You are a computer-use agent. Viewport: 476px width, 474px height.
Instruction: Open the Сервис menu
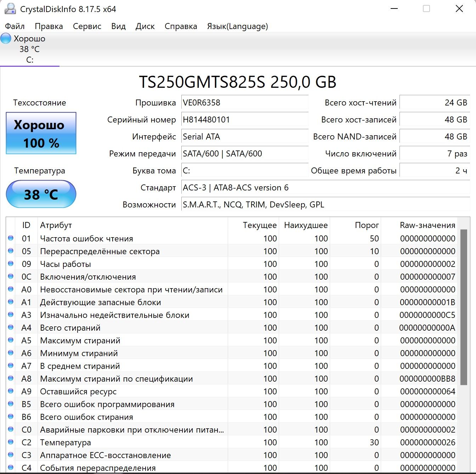tap(87, 26)
